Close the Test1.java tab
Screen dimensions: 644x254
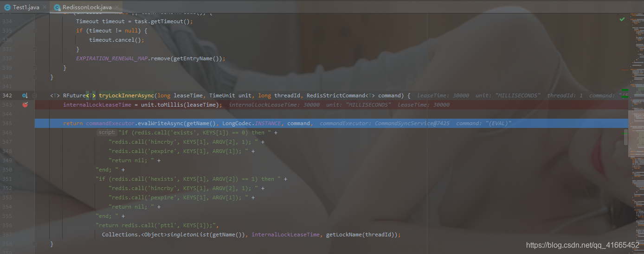click(x=45, y=8)
